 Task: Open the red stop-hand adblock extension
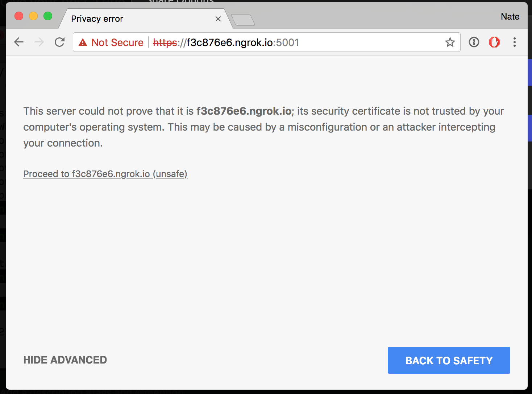pos(494,42)
